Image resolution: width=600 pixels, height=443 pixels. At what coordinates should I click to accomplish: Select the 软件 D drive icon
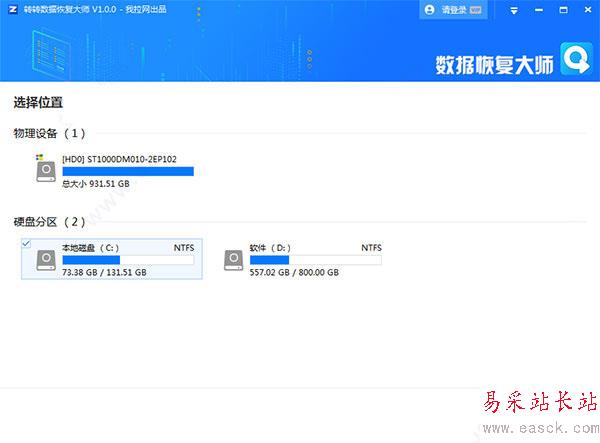(233, 260)
